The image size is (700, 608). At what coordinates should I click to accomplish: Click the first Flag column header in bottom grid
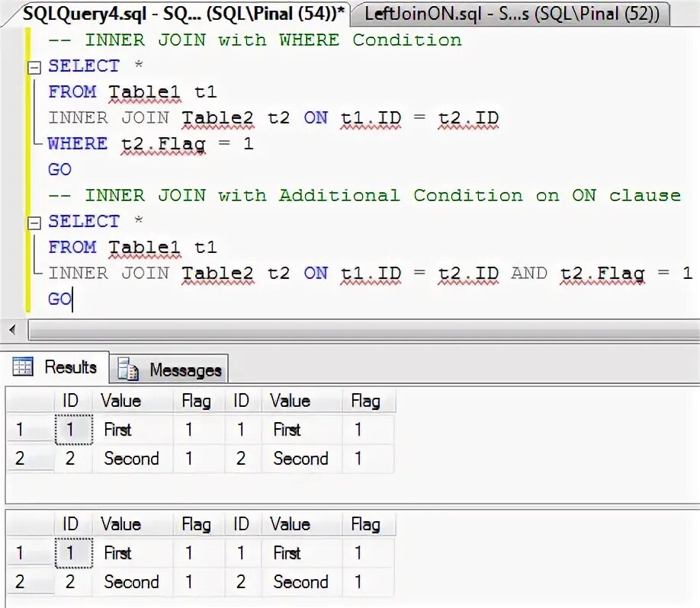[199, 524]
